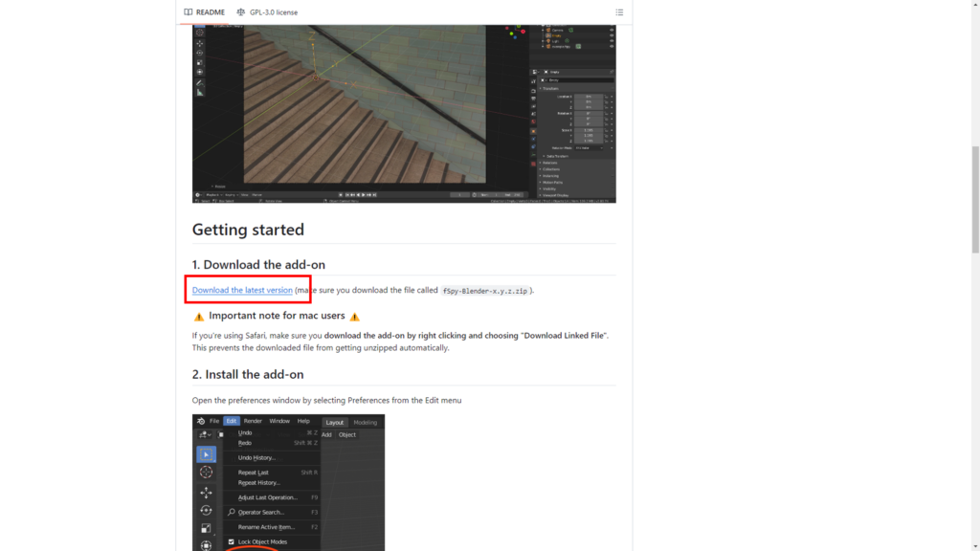This screenshot has width=980, height=551.
Task: Select the Scale tool icon
Action: click(206, 528)
